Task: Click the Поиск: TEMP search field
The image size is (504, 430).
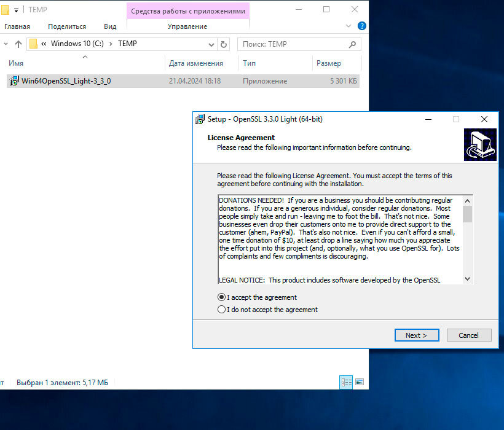Action: pos(299,44)
